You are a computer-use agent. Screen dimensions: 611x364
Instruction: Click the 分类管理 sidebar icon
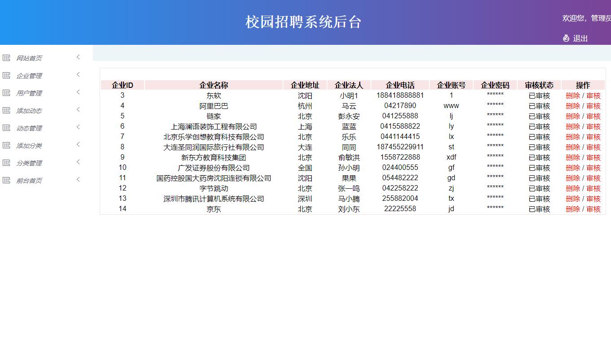6,162
